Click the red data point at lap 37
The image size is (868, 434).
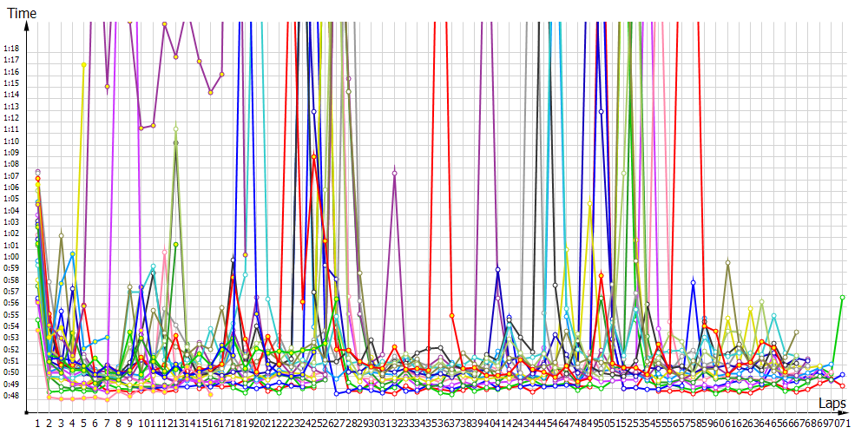(452, 315)
